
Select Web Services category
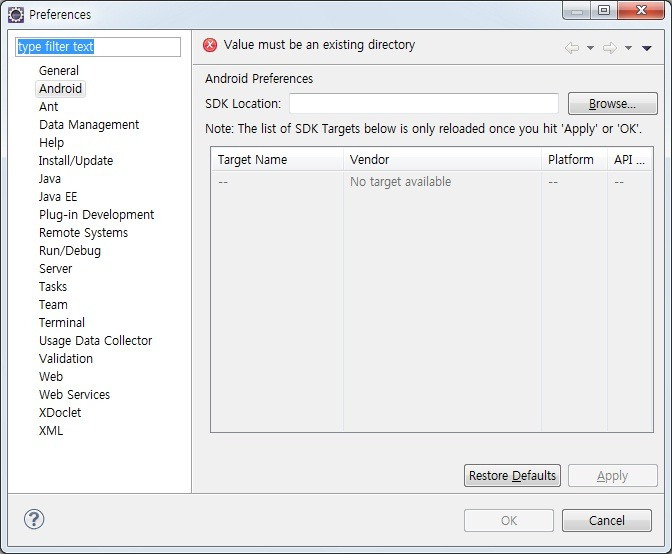(x=75, y=395)
